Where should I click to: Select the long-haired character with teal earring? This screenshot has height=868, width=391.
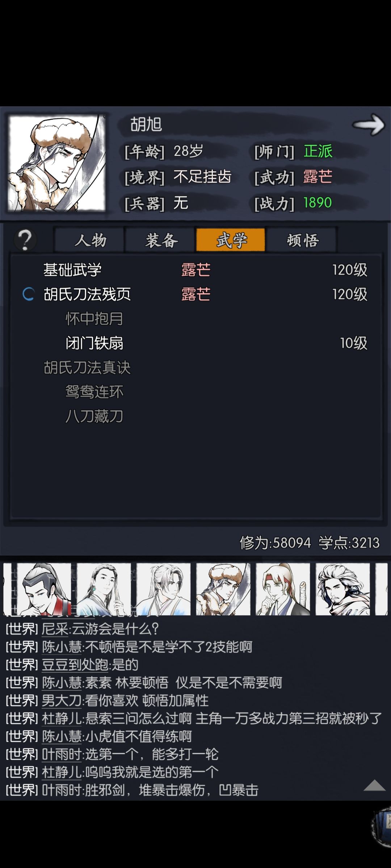(104, 589)
